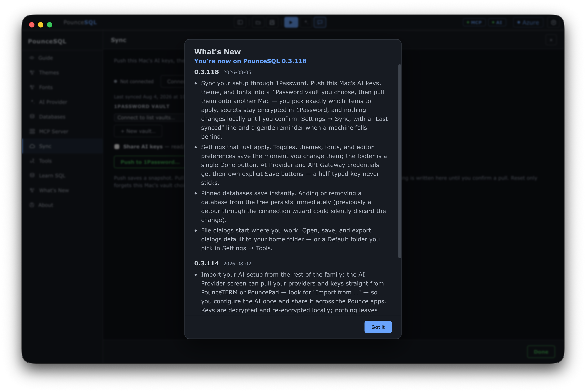Click the New vault button

(138, 131)
